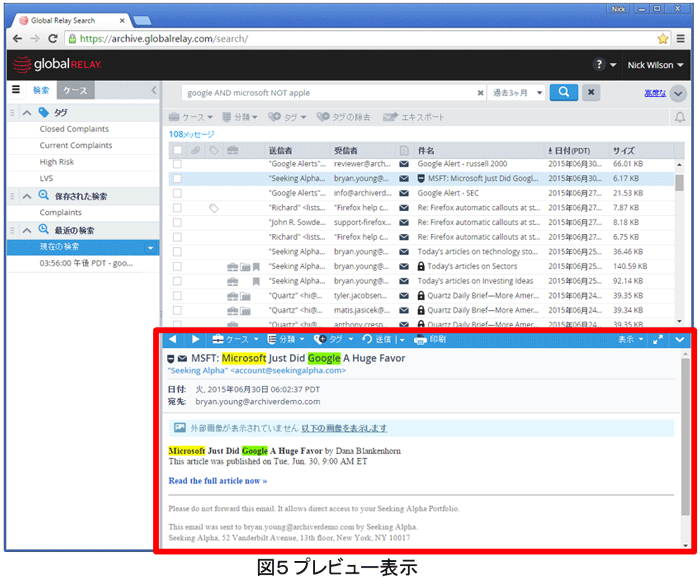Open the date range dropdown 過去3ヶ月

pyautogui.click(x=517, y=93)
